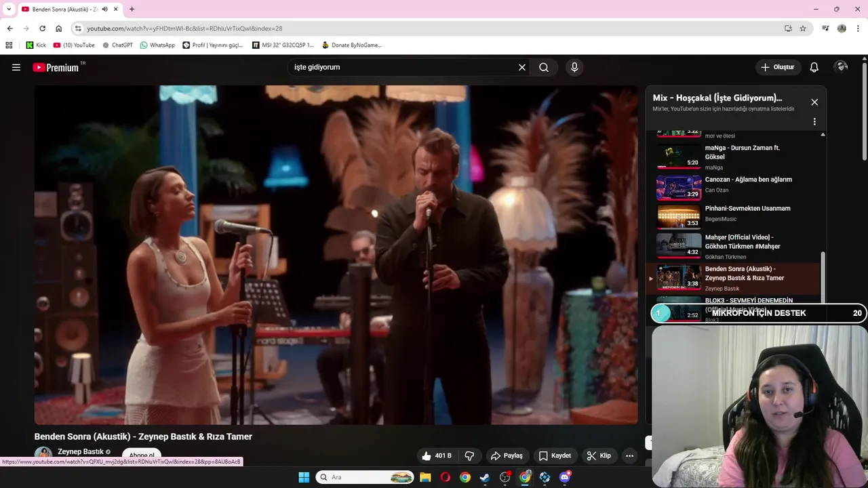The width and height of the screenshot is (868, 488).
Task: Click the Oluştur create button
Action: [x=778, y=67]
